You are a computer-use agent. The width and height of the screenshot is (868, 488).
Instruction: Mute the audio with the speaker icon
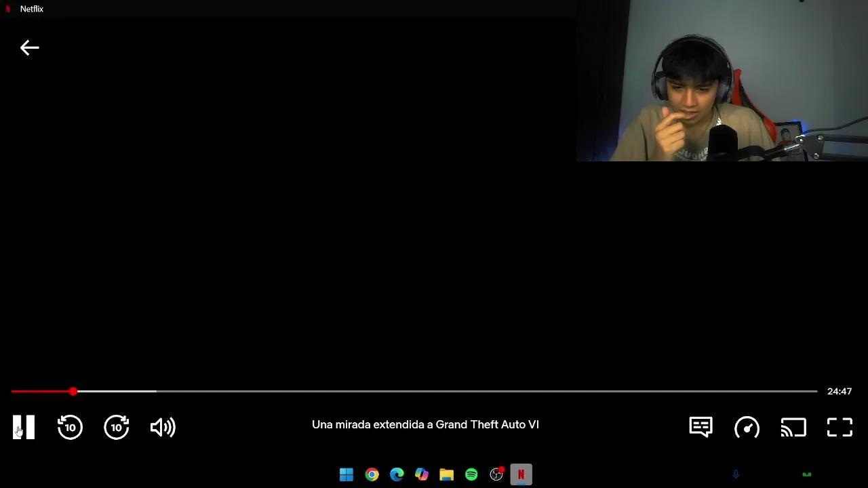163,427
